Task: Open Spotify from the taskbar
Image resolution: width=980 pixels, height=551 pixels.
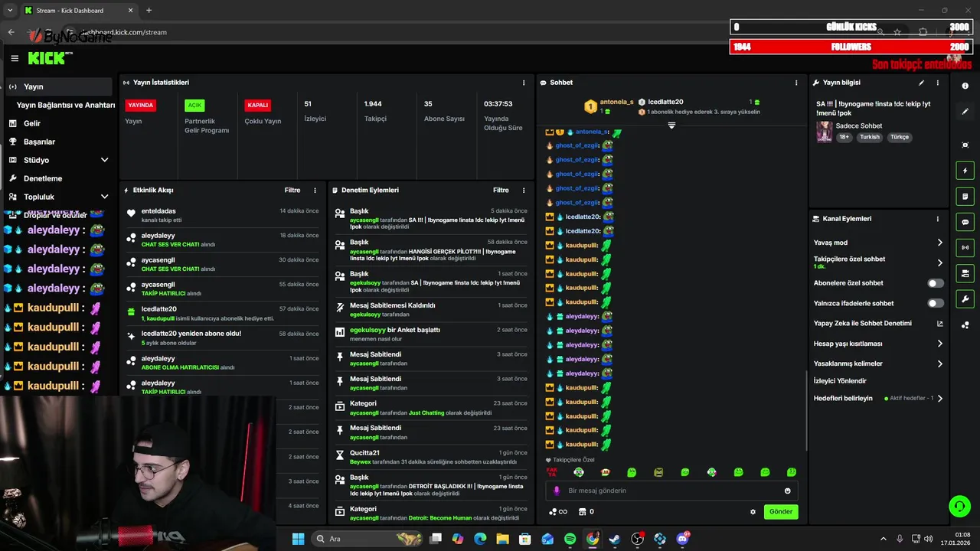Action: click(x=570, y=539)
